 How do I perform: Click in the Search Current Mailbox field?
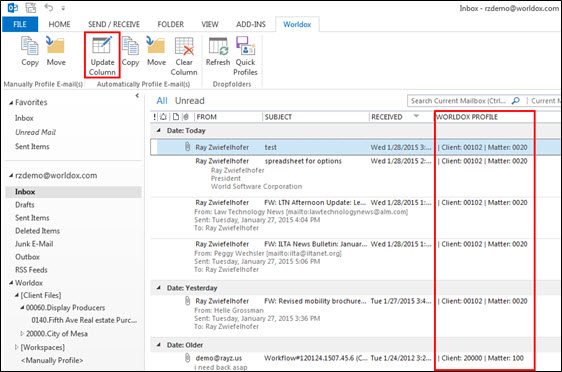click(x=459, y=101)
